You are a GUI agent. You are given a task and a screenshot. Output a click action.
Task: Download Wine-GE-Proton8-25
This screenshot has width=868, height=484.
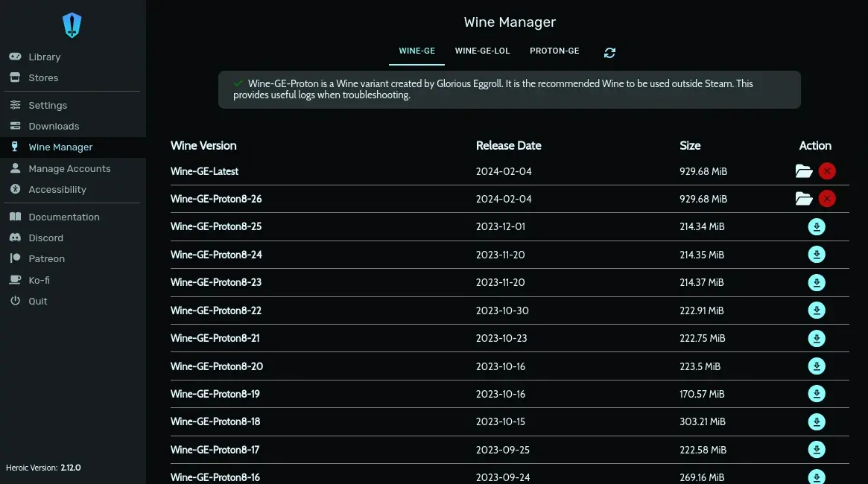[817, 226]
